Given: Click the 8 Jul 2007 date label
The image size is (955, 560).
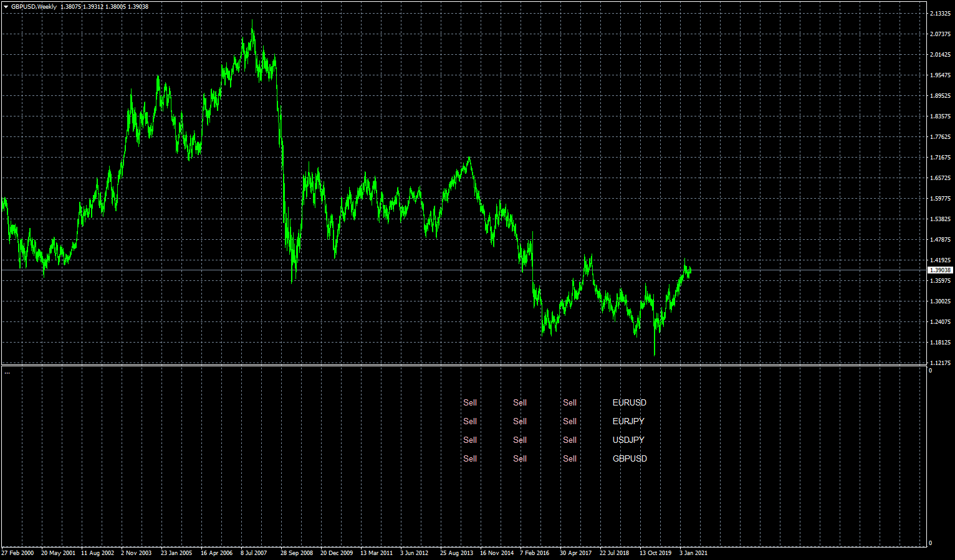Looking at the screenshot, I should [254, 553].
